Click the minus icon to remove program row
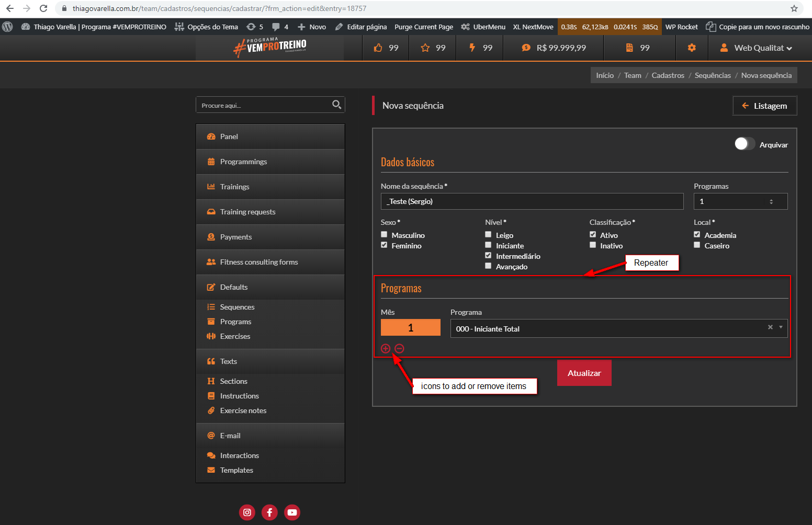The height and width of the screenshot is (525, 812). (399, 349)
